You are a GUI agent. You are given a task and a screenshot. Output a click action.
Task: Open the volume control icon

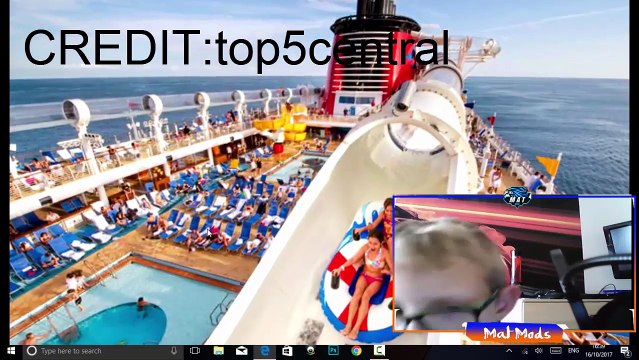539,351
